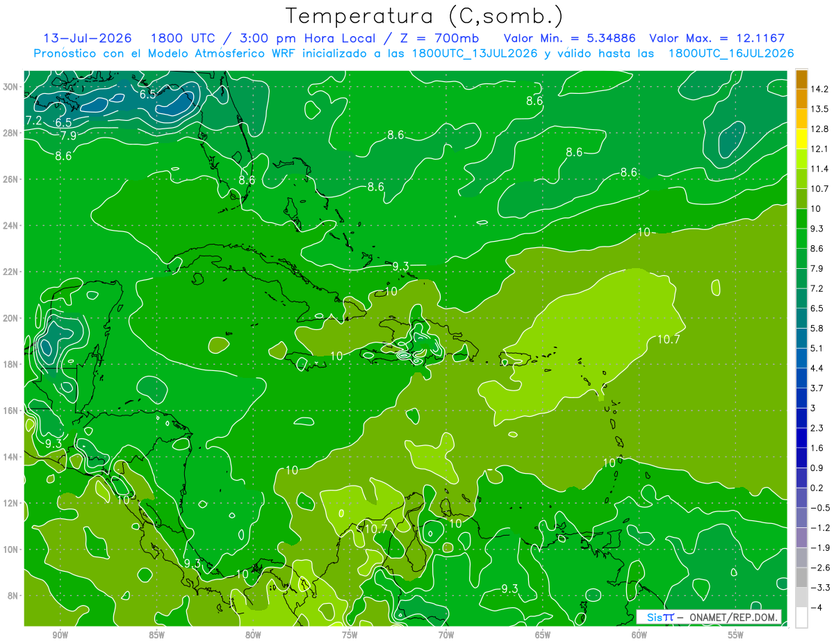Click the '55W' longitude label

[x=736, y=634]
